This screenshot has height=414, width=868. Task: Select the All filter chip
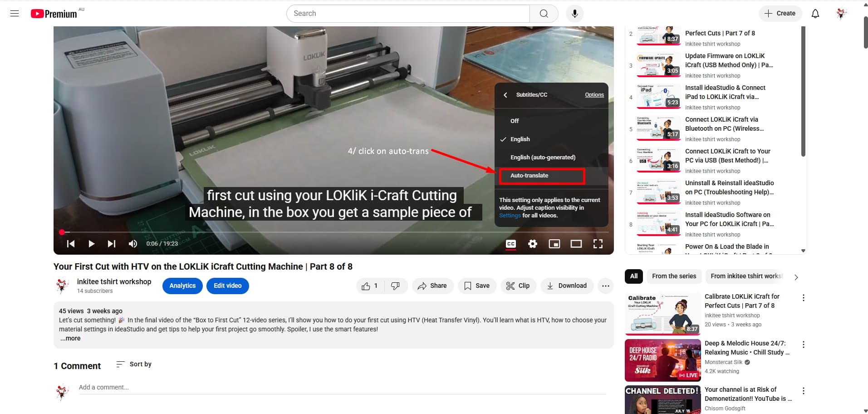tap(634, 276)
